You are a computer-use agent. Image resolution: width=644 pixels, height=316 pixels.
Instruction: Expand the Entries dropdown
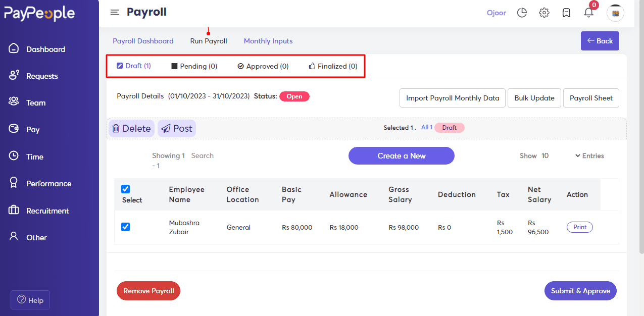(x=589, y=155)
